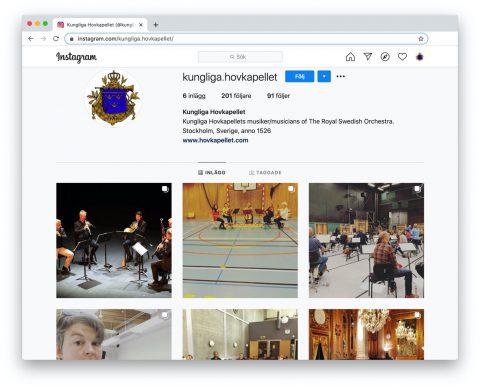Open the chandelier hall photo post
This screenshot has height=389, width=480.
[366, 334]
